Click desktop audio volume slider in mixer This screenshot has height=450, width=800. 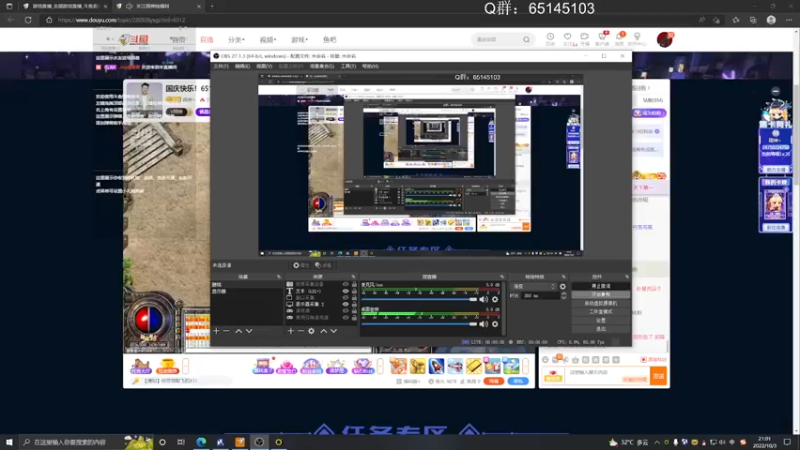point(419,324)
